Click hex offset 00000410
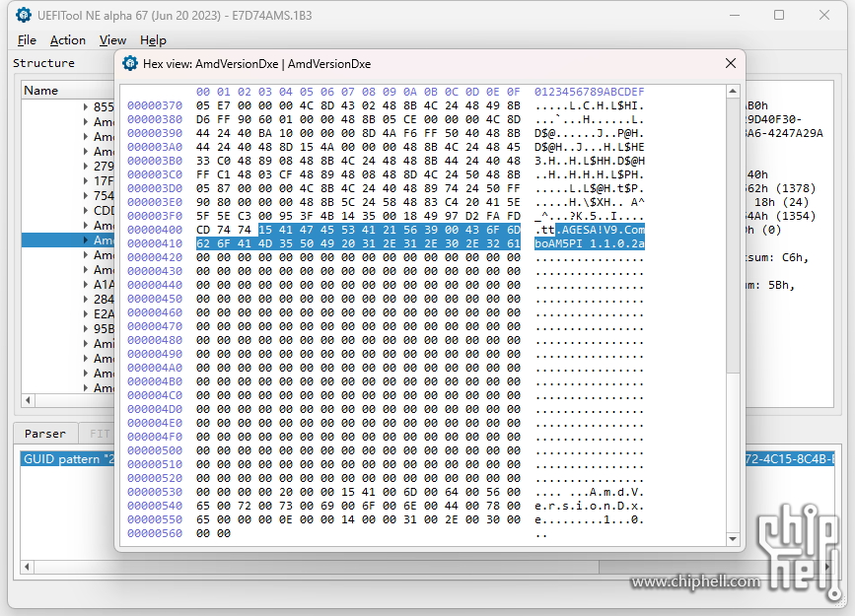This screenshot has width=855, height=616. click(155, 243)
